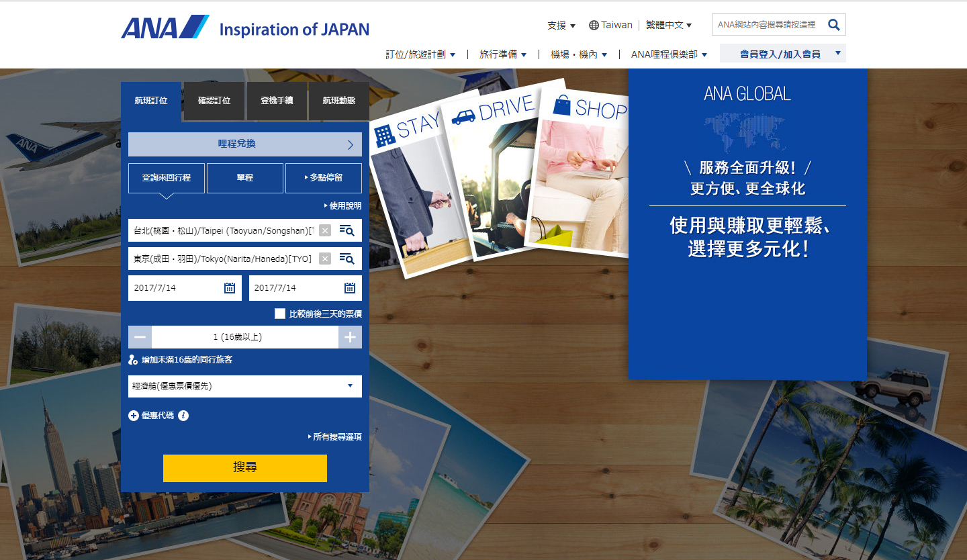Screen dimensions: 967x560
Task: Open the return date calendar icon
Action: click(x=349, y=287)
